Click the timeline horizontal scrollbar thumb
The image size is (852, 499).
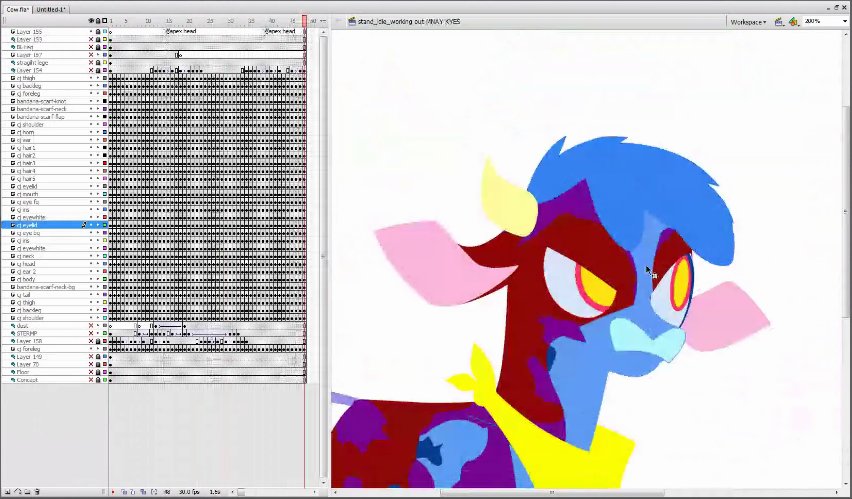click(x=241, y=492)
